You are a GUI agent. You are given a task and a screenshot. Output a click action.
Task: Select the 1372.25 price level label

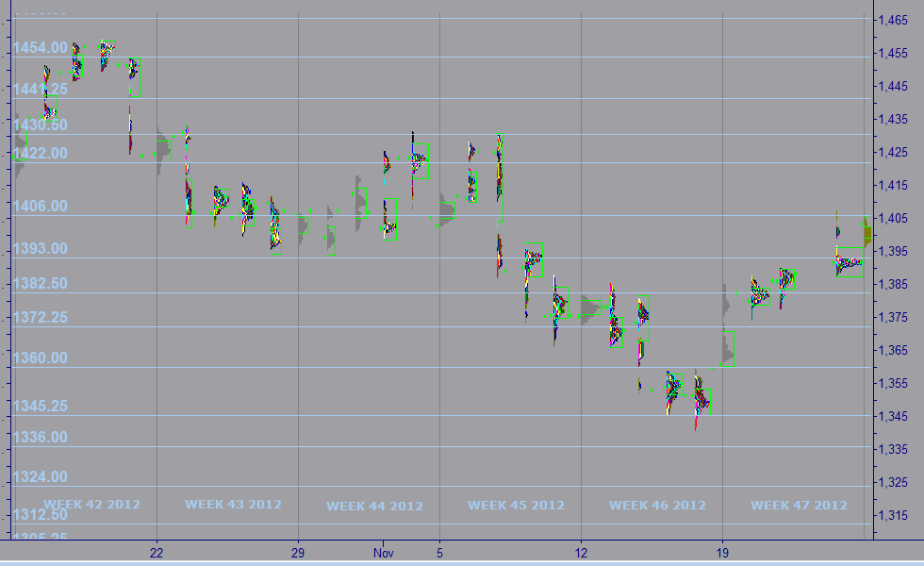point(40,318)
